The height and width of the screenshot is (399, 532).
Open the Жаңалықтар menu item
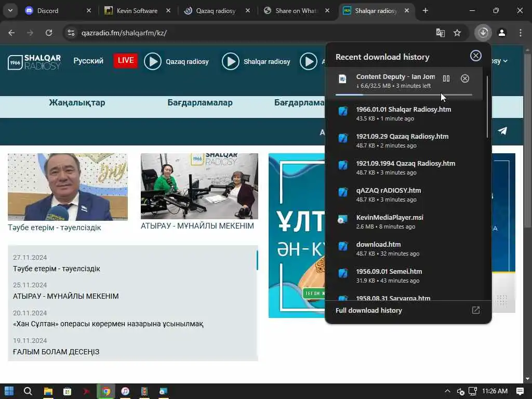click(77, 102)
